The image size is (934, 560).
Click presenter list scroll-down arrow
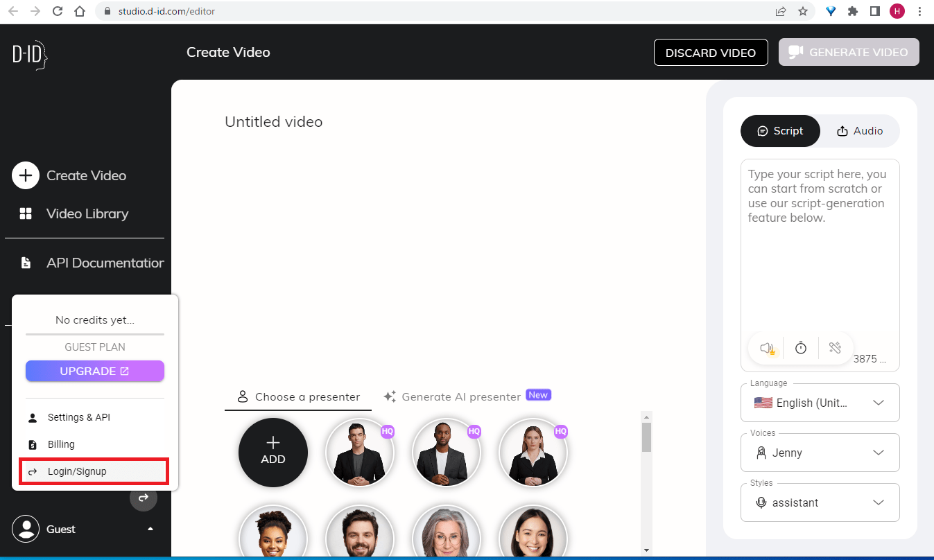tap(646, 550)
